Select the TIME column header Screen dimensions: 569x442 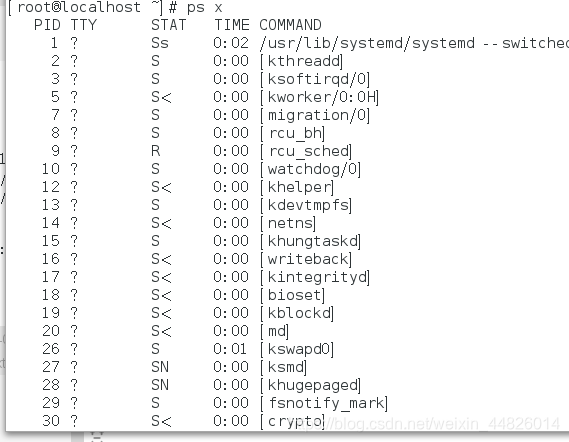point(232,25)
